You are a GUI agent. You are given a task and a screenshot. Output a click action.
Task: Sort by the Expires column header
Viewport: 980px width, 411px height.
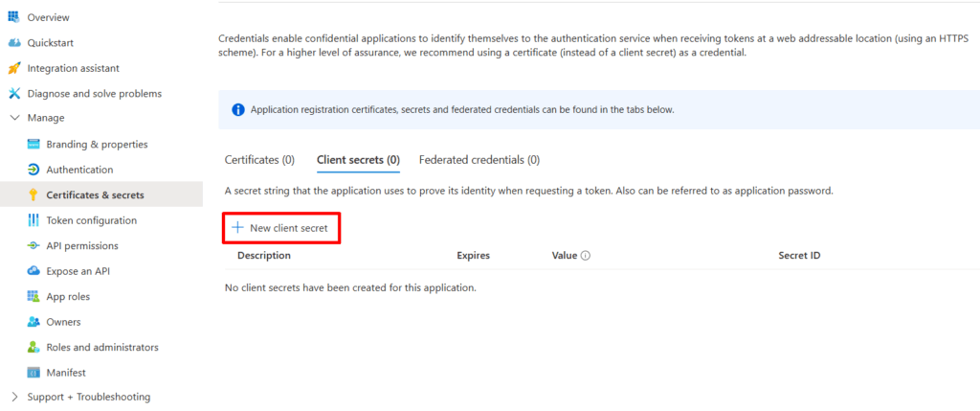(x=473, y=256)
